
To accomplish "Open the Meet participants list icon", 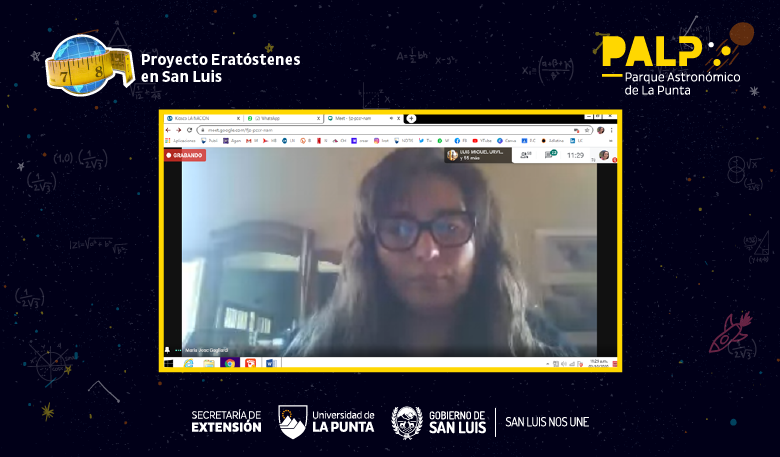I will [x=525, y=155].
